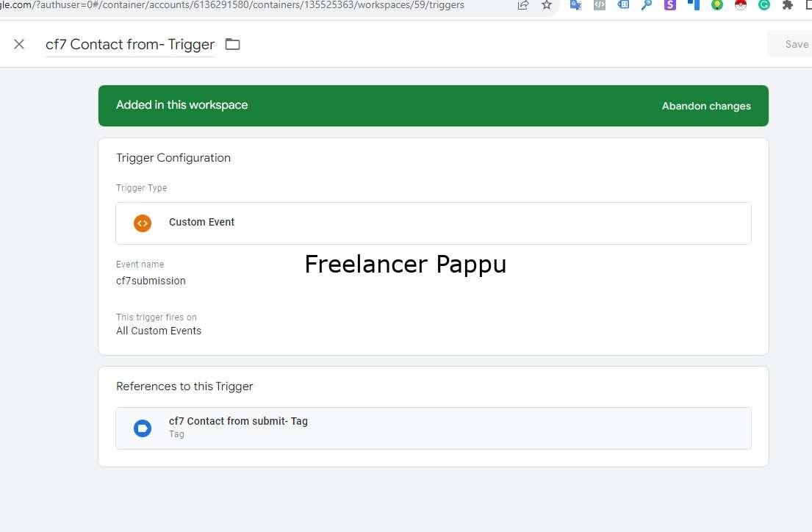The image size is (812, 532).
Task: Click the blue tag icon in References
Action: (143, 428)
